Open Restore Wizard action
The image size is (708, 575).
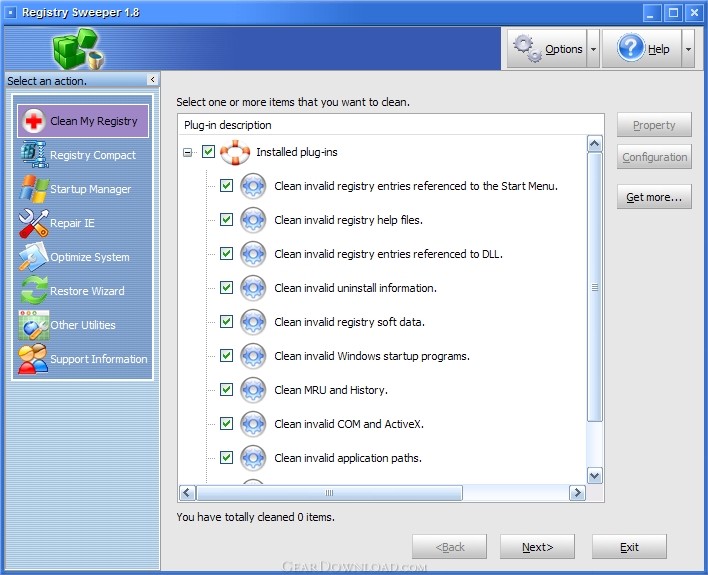point(83,291)
